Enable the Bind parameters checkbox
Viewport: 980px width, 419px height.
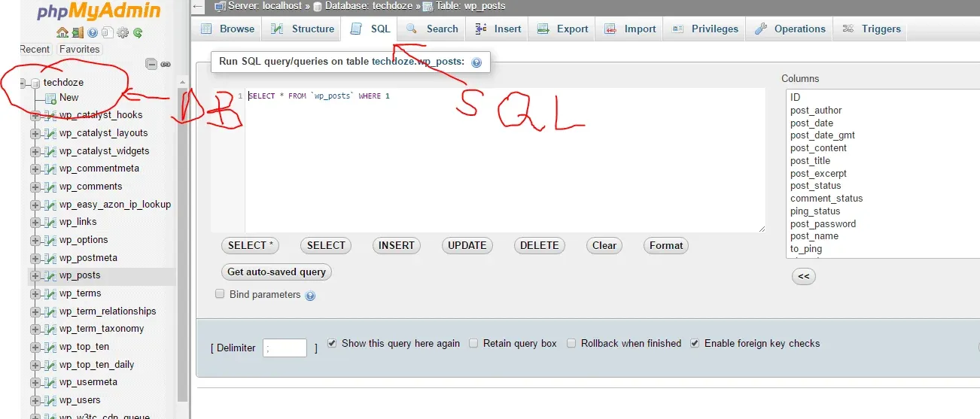coord(221,294)
